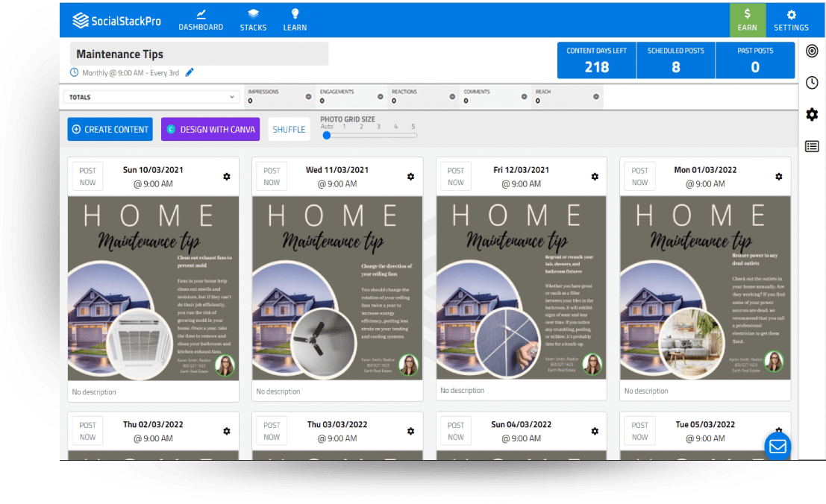826x504 pixels.
Task: Toggle the Reactions metric visibility
Action: (452, 96)
